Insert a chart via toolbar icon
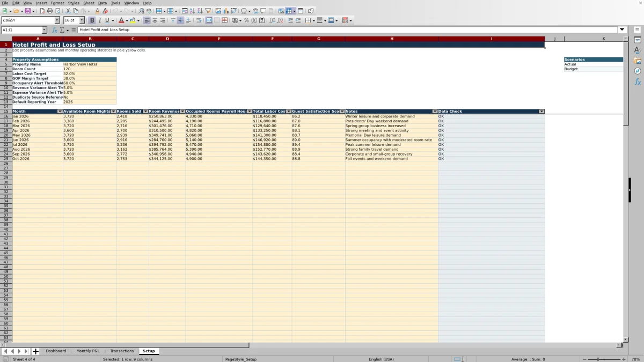Image resolution: width=644 pixels, height=362 pixels. click(x=226, y=11)
